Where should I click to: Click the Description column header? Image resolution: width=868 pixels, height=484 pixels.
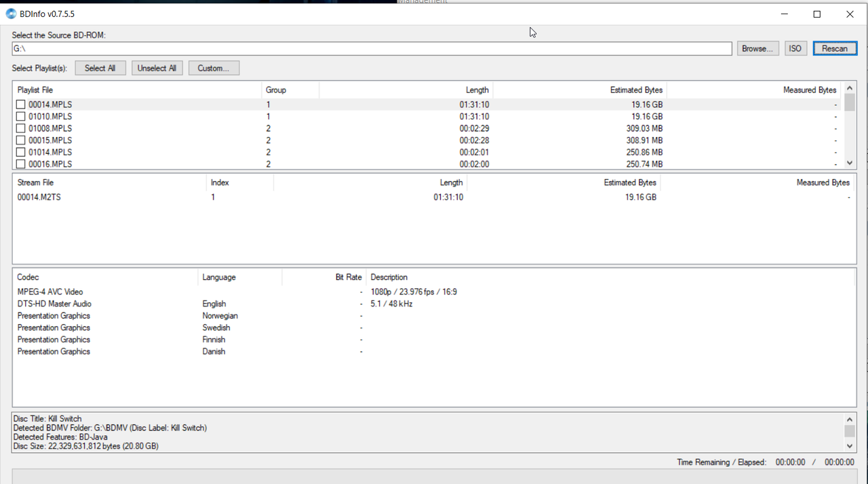click(610, 277)
